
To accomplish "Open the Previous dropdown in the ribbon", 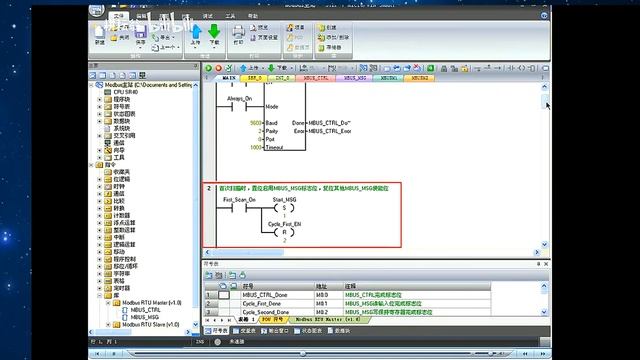I will (x=178, y=48).
